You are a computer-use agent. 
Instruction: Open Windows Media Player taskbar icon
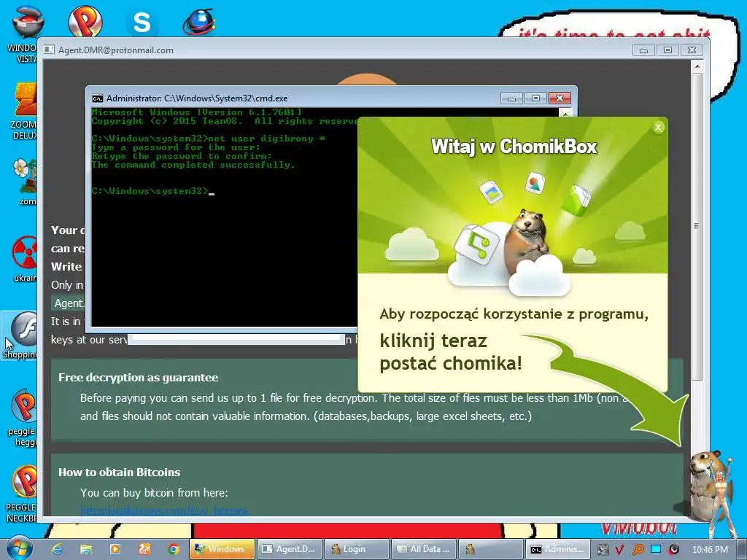[115, 549]
